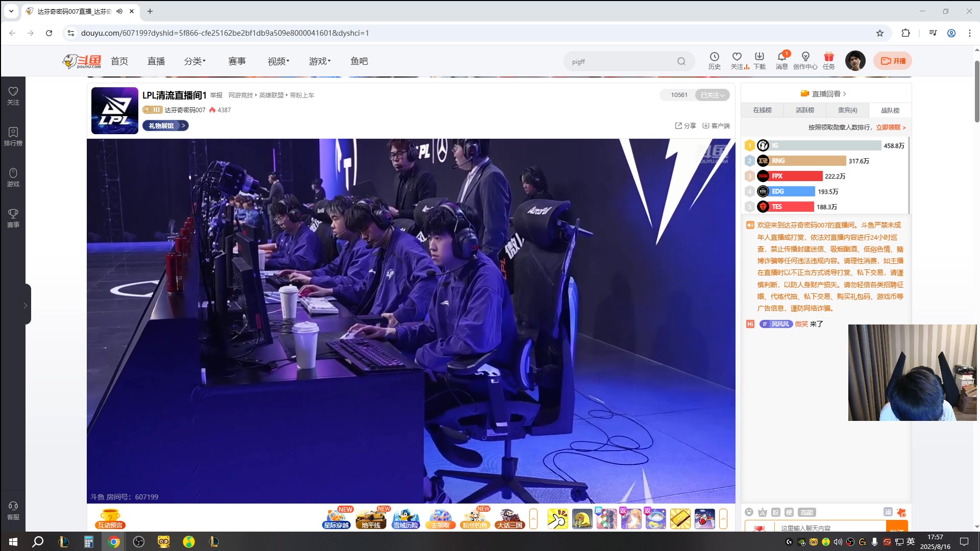
Task: Toggle the 滤 chat filter option
Action: pyautogui.click(x=888, y=512)
